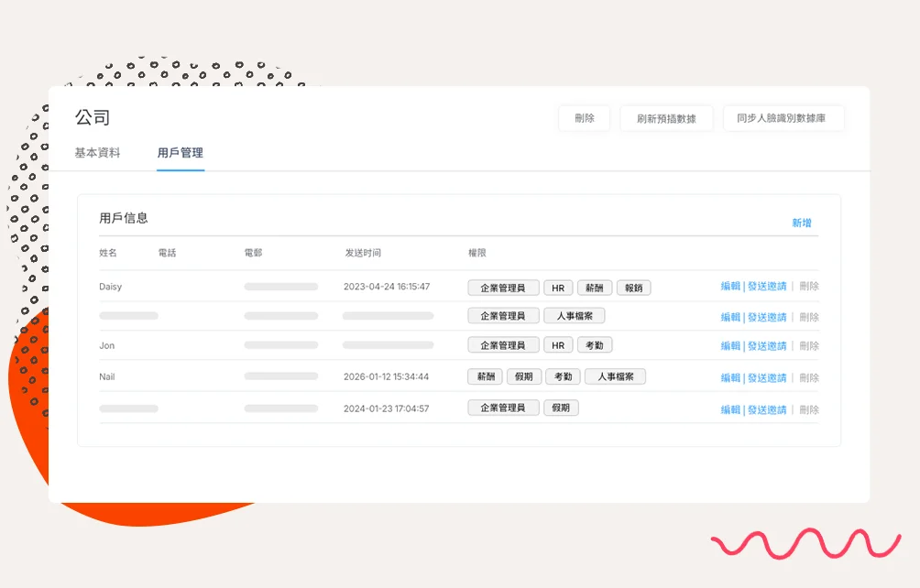Image resolution: width=920 pixels, height=588 pixels.
Task: Click 编輯 in Jon's row
Action: [x=730, y=346]
